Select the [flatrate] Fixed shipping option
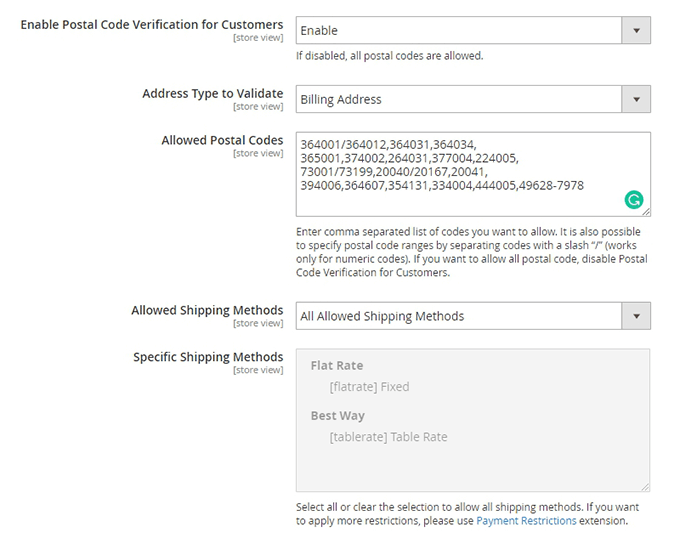680x544 pixels. tap(369, 387)
